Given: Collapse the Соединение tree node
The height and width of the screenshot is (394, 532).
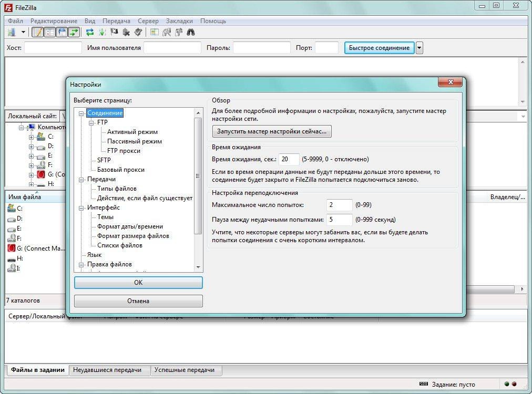Looking at the screenshot, I should pyautogui.click(x=81, y=113).
